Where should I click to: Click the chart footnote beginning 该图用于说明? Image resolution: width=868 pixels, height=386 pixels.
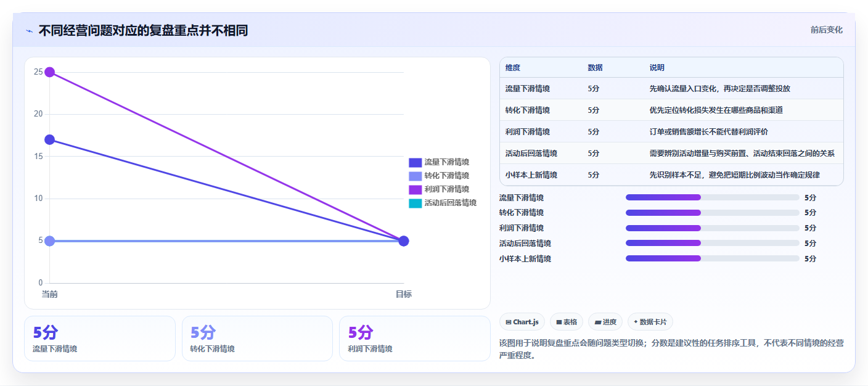(x=671, y=349)
